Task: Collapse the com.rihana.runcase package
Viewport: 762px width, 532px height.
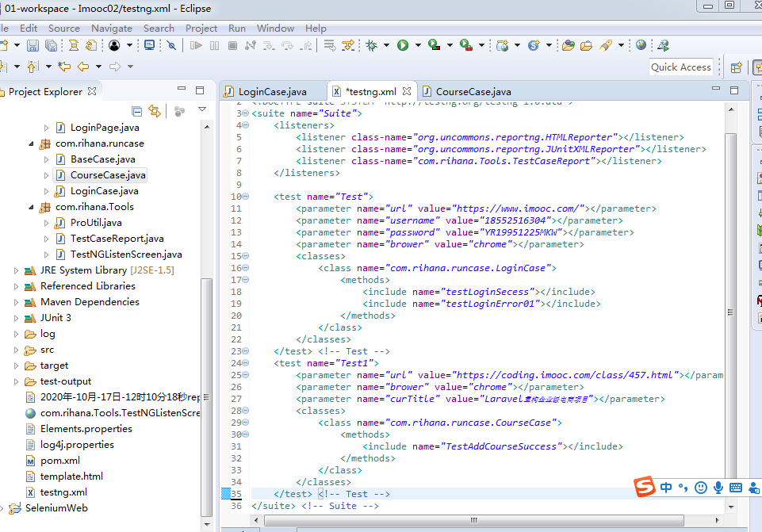Action: 32,144
